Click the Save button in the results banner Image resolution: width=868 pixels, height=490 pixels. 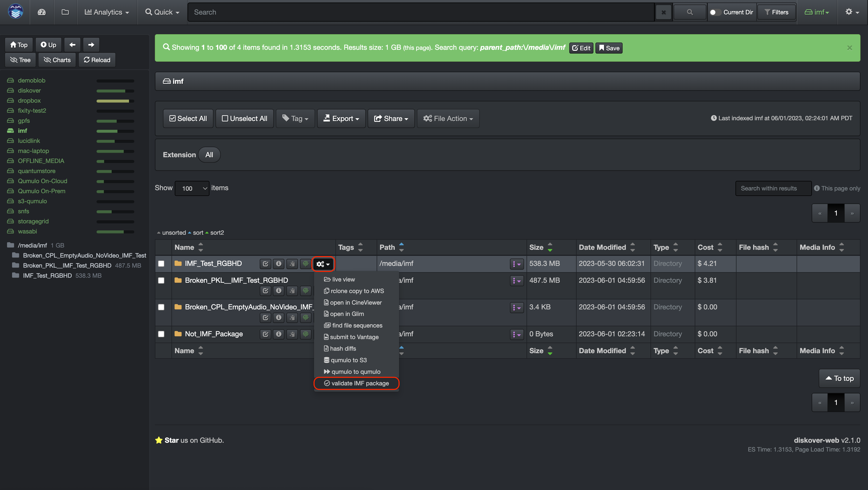coord(609,48)
